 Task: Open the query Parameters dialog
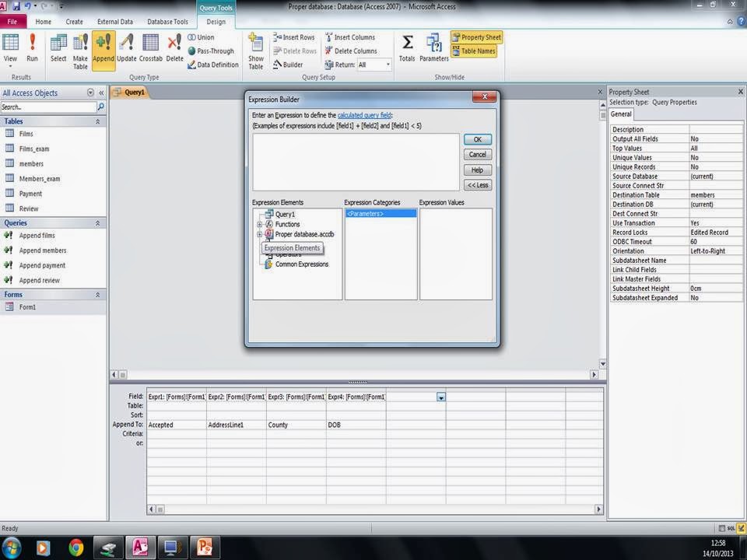[434, 47]
